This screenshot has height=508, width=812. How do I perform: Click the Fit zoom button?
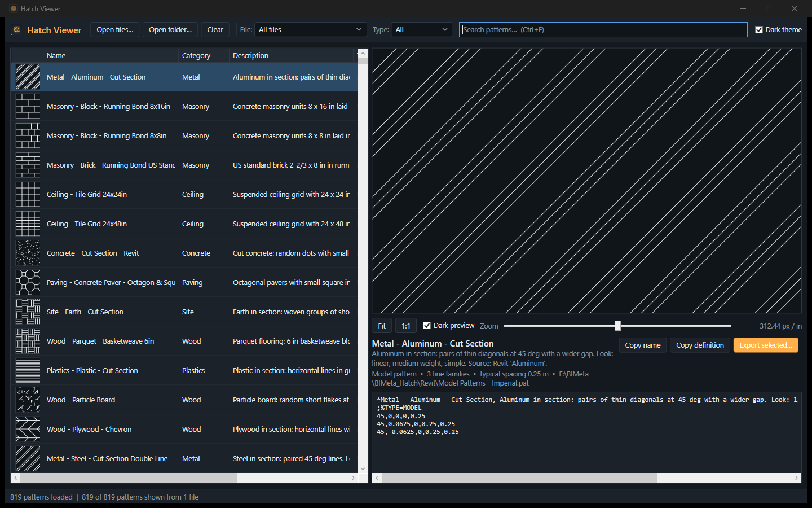click(x=382, y=326)
